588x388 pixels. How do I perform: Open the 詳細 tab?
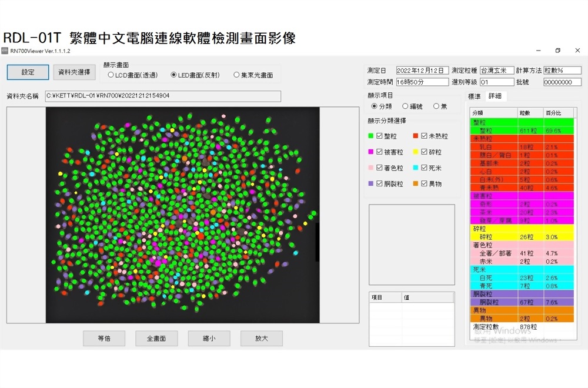pos(495,96)
